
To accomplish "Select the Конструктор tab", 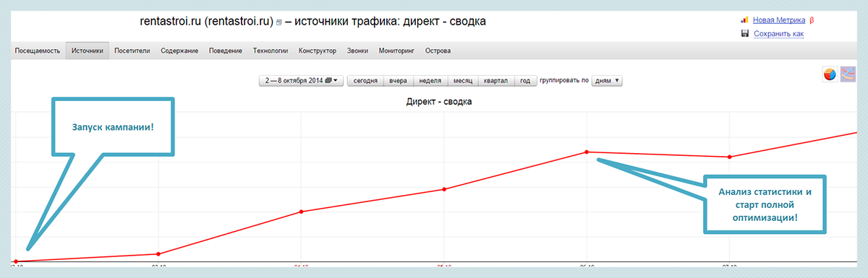I will pyautogui.click(x=318, y=51).
